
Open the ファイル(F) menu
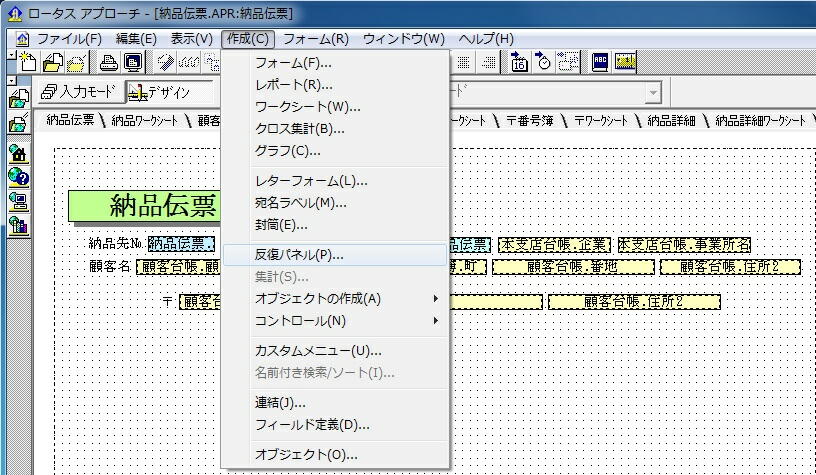click(69, 39)
